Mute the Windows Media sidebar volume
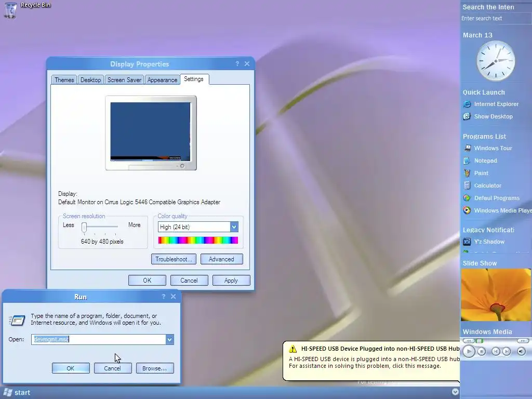 point(522,352)
